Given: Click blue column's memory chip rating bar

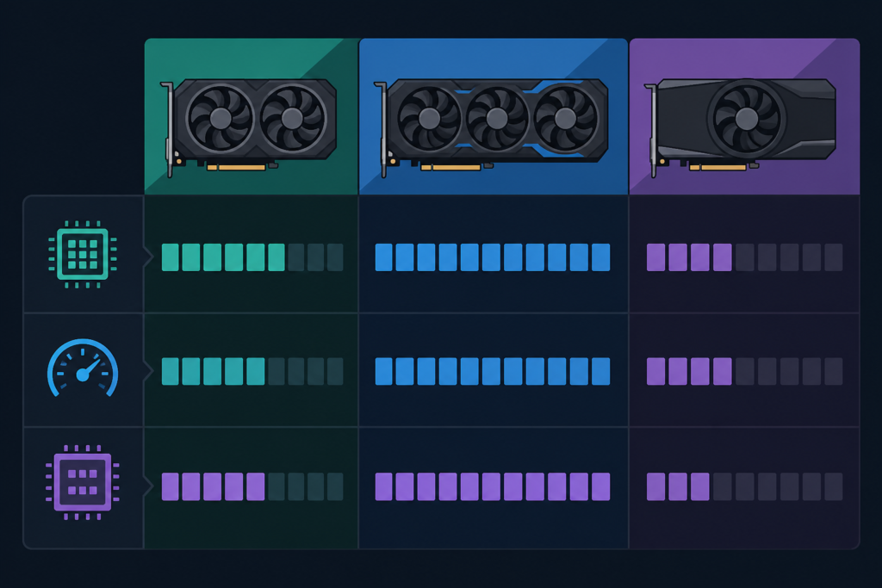Looking at the screenshot, I should point(493,486).
